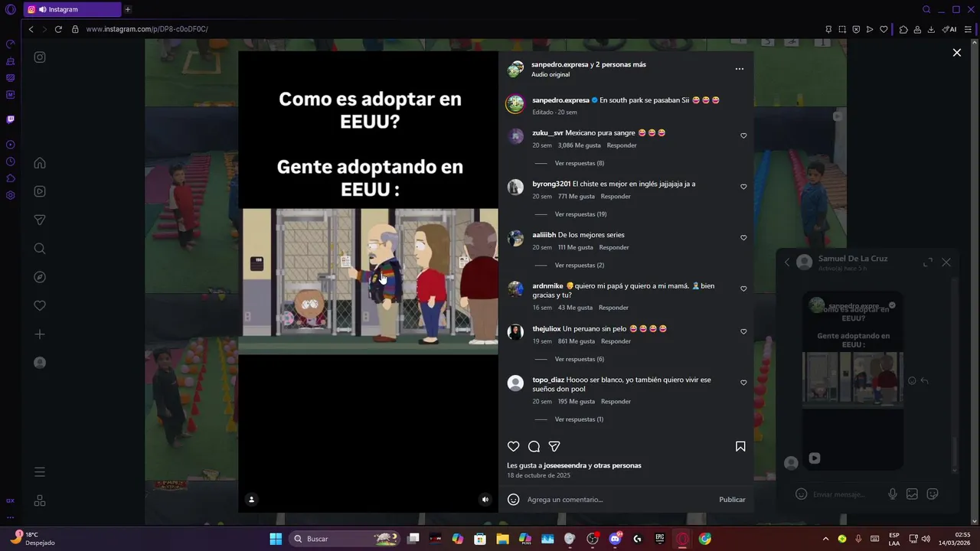Viewport: 980px width, 551px height.
Task: Reply to ardnmike's comment via Responder
Action: pos(613,308)
